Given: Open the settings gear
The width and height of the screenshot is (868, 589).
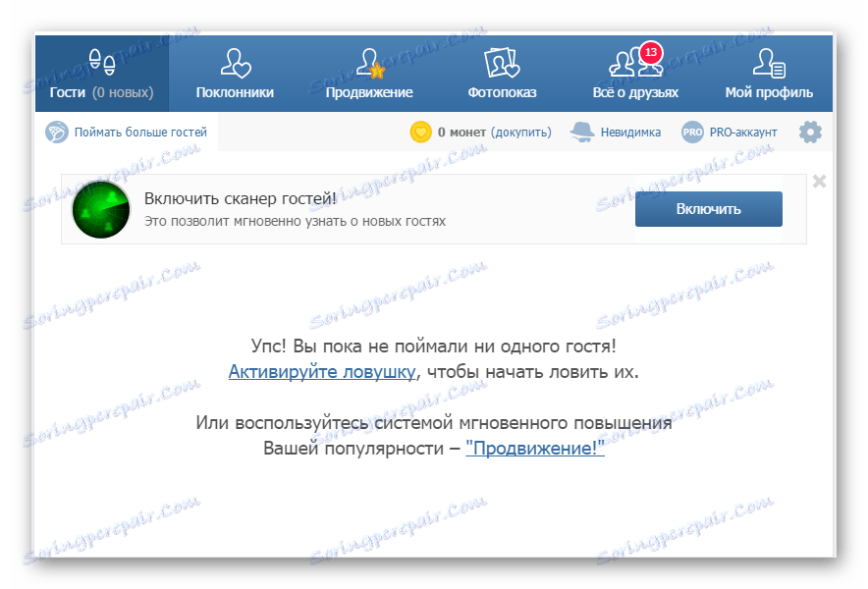Looking at the screenshot, I should [811, 131].
